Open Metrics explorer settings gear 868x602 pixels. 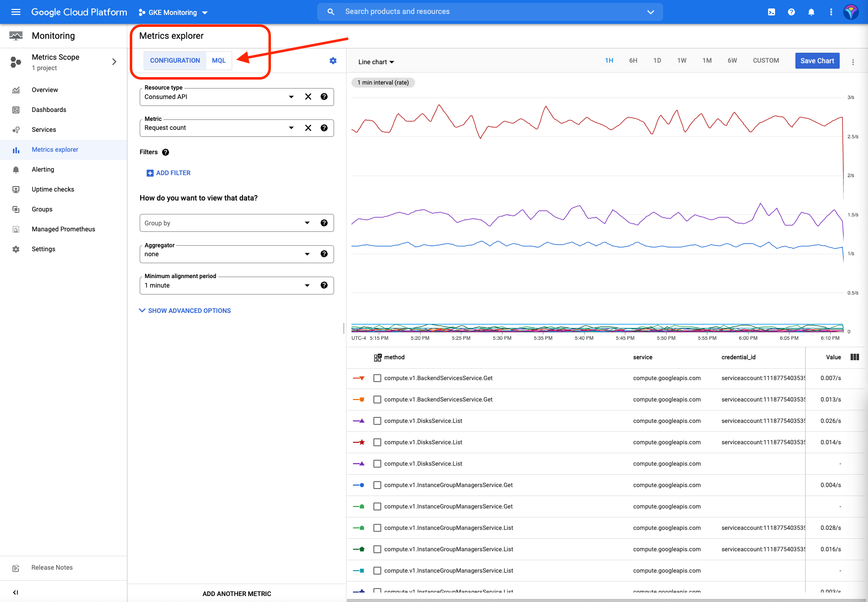coord(333,61)
